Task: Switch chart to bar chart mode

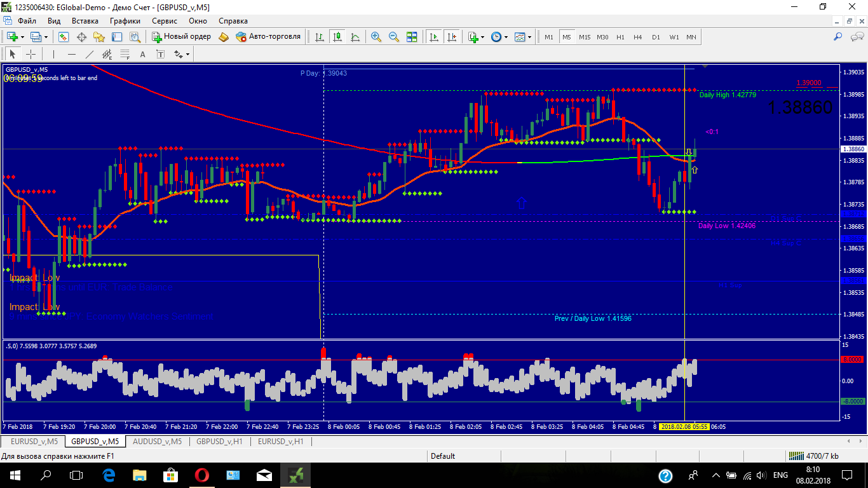Action: point(320,37)
